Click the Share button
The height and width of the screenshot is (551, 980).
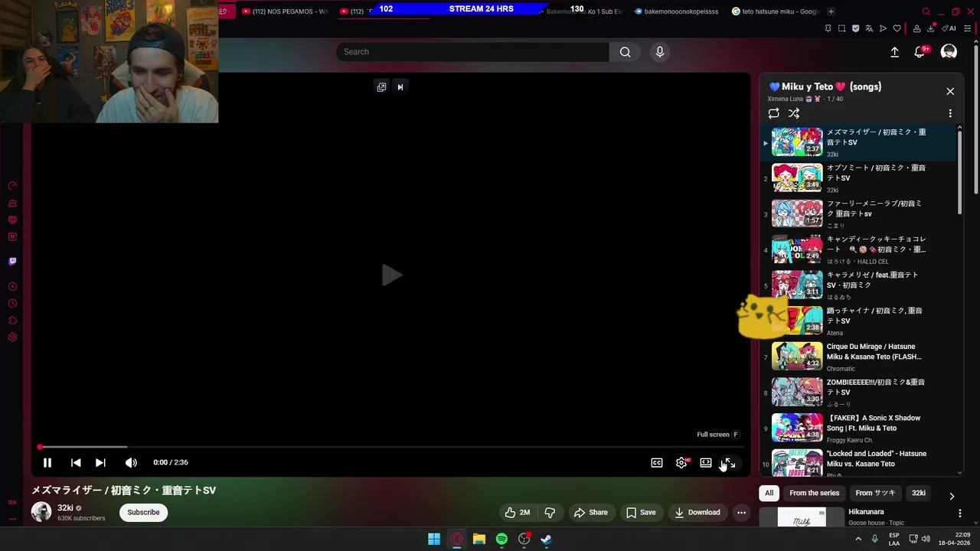pyautogui.click(x=590, y=512)
